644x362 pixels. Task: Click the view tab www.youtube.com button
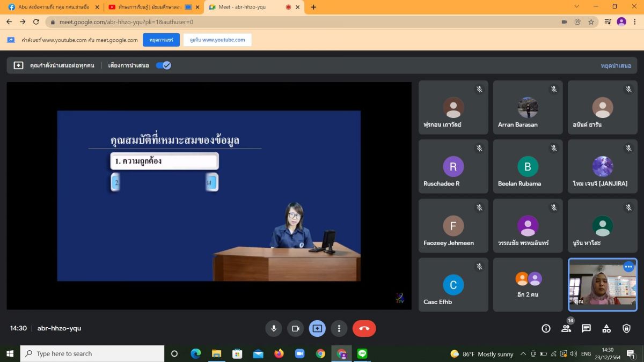tap(217, 40)
